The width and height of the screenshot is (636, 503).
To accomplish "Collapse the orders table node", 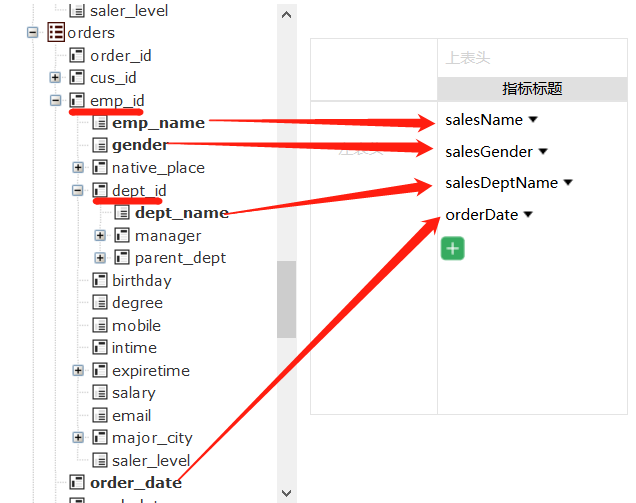I will point(32,32).
